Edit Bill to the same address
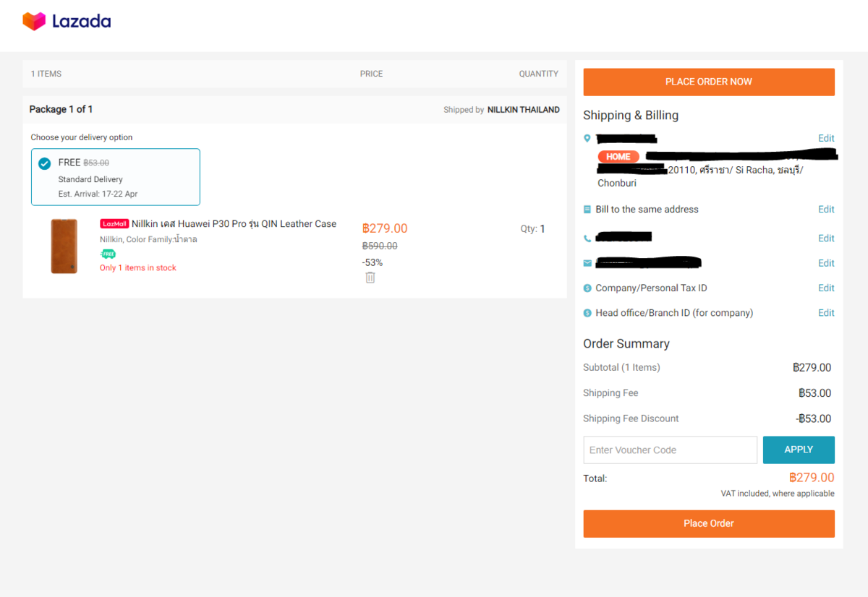The width and height of the screenshot is (868, 597). 826,210
